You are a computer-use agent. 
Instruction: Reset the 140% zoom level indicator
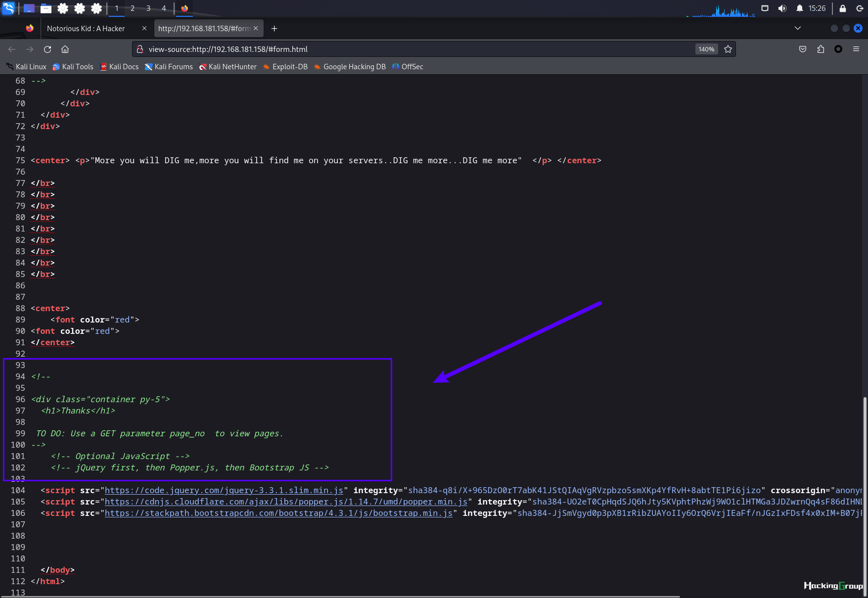point(706,49)
